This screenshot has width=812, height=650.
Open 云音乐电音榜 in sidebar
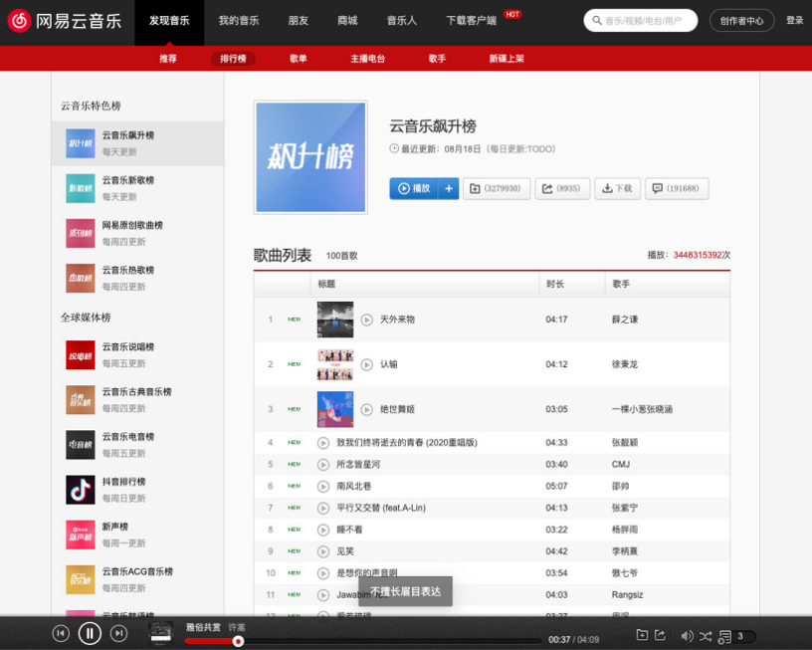137,445
